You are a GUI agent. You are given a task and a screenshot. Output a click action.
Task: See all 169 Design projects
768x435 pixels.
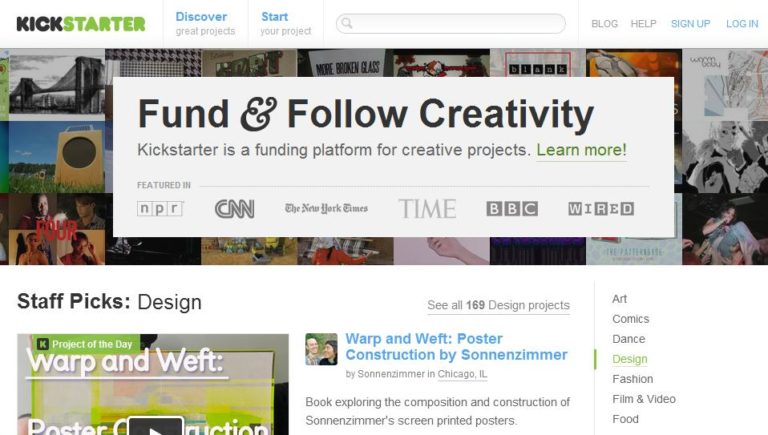coord(498,305)
